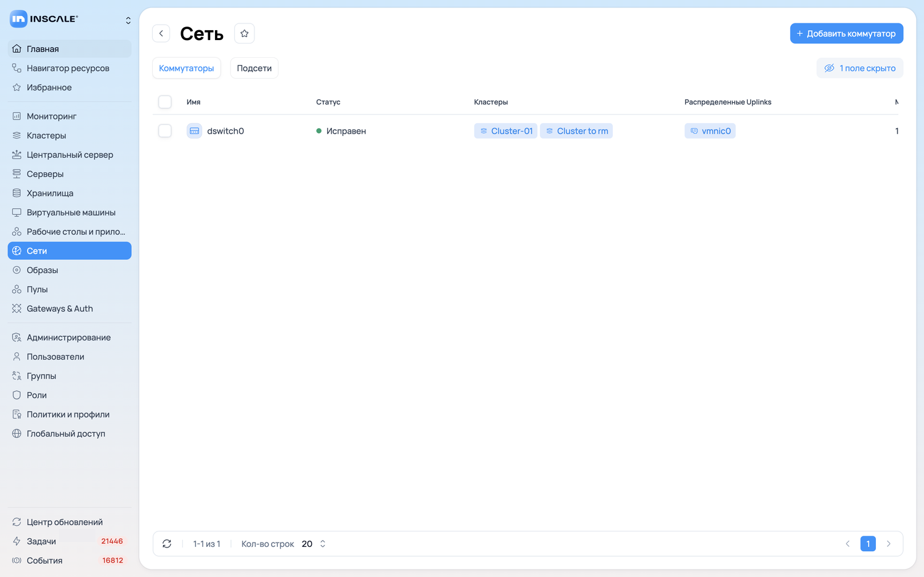Screen dimensions: 924x577
Task: Show the hidden field (1 поле скрыто)
Action: point(860,68)
